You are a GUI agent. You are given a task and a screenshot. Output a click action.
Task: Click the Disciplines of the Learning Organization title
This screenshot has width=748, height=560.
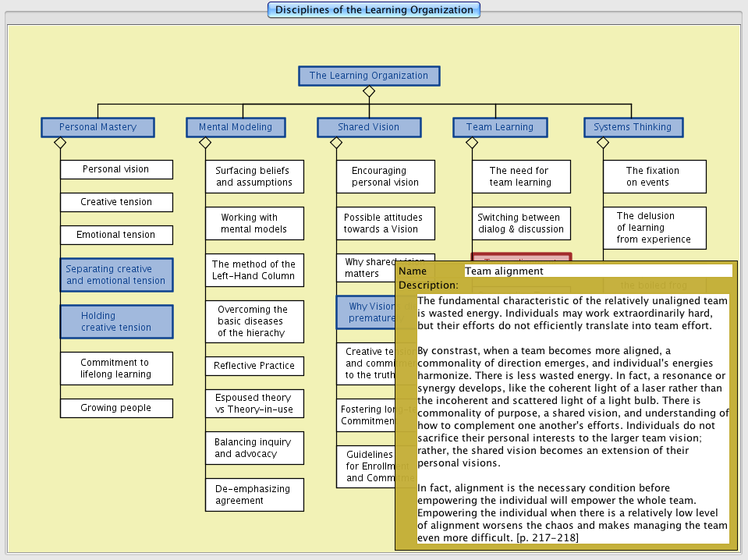(x=374, y=10)
